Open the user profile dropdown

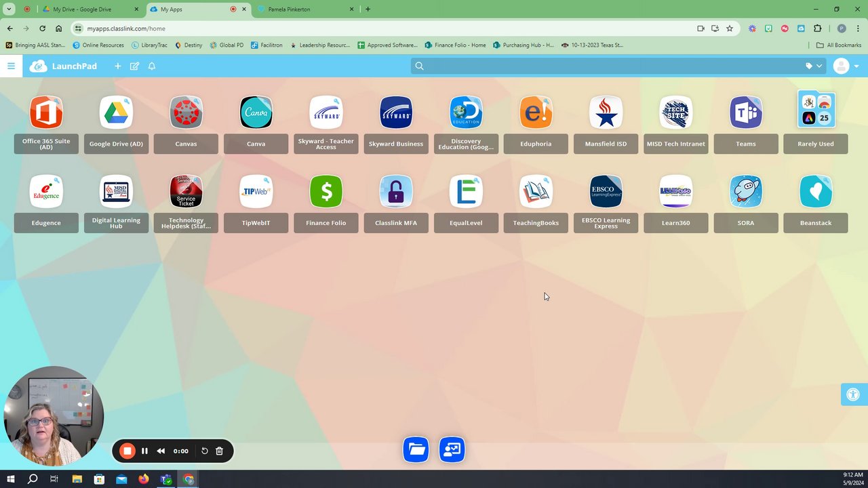[x=846, y=66]
